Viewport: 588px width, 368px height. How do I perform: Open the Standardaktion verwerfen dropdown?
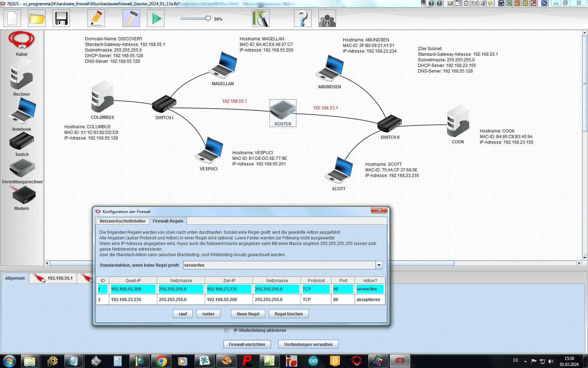click(x=379, y=265)
